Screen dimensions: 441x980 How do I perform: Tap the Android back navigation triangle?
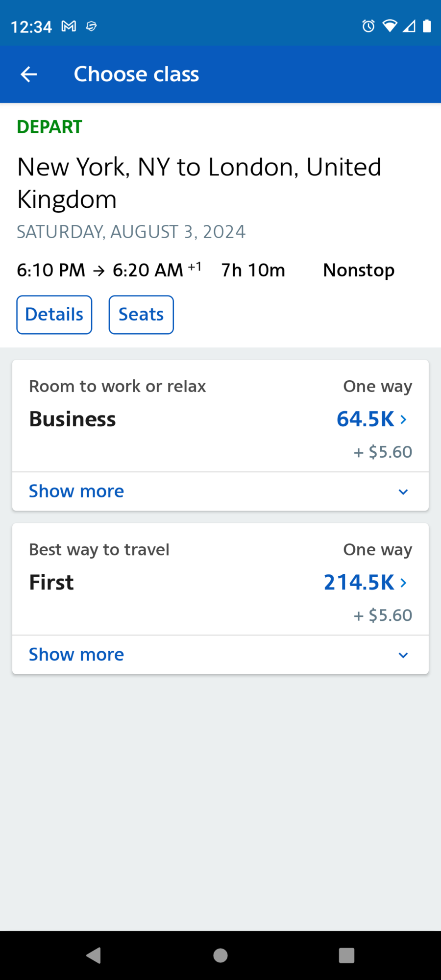pos(94,955)
